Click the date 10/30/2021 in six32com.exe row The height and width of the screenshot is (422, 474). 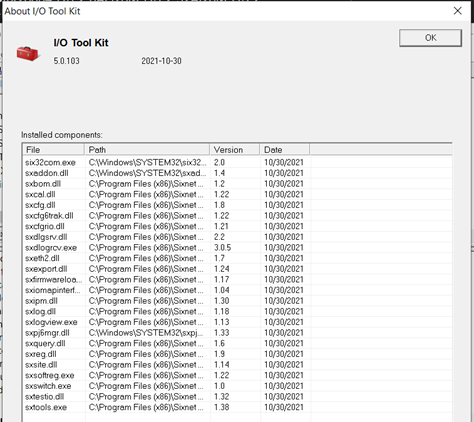click(284, 162)
